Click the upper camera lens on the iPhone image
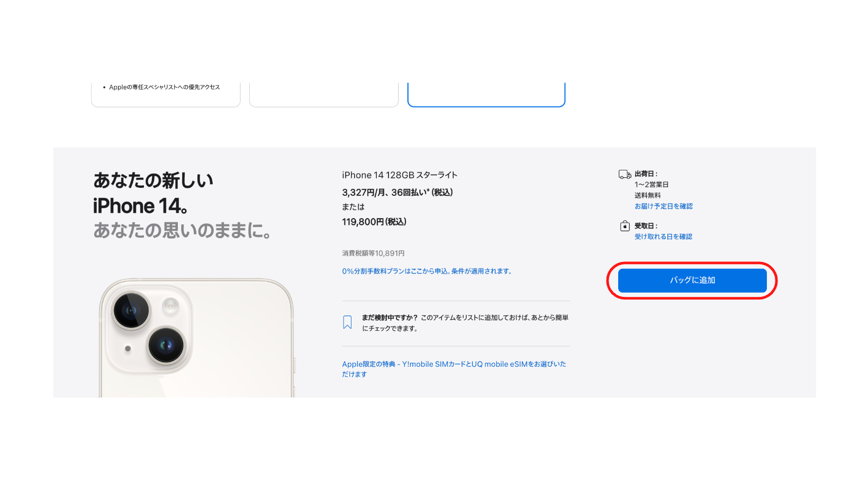This screenshot has height=489, width=868. (x=131, y=310)
